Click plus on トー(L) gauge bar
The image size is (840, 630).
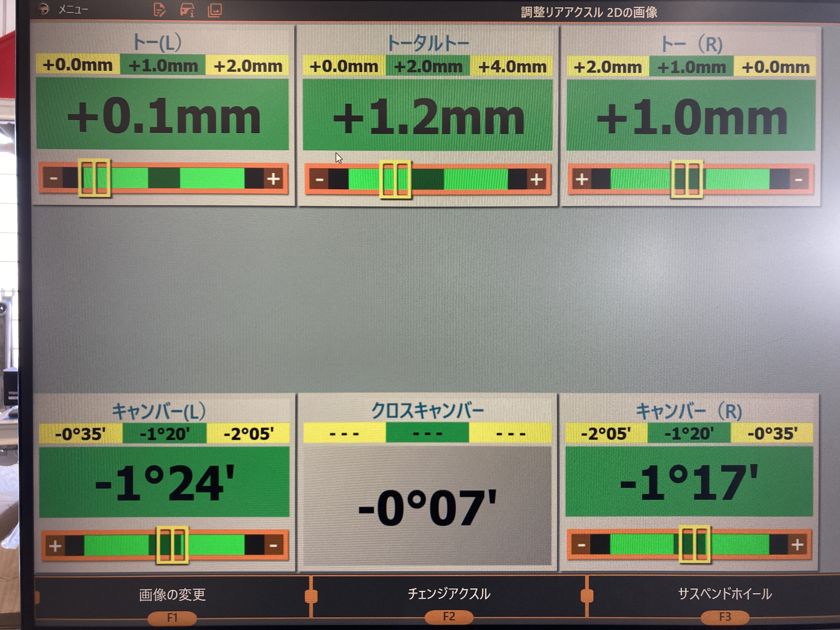273,179
